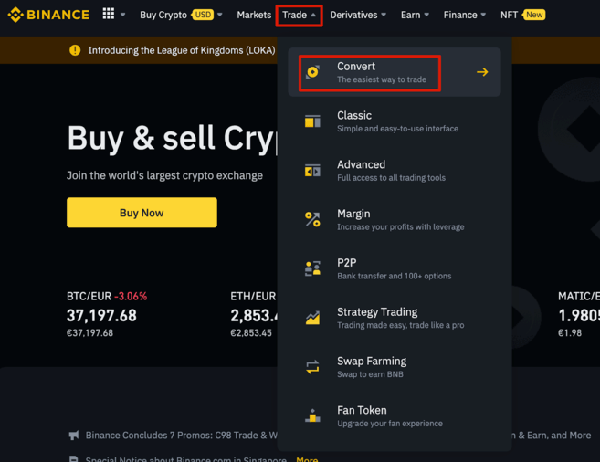Click the announcement megaphone icon
The image size is (600, 462).
pyautogui.click(x=75, y=436)
